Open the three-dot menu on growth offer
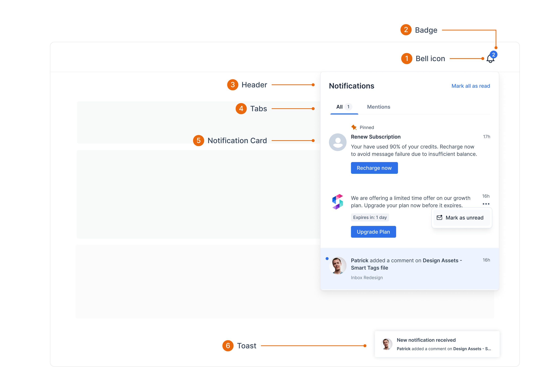The height and width of the screenshot is (392, 554). [486, 204]
